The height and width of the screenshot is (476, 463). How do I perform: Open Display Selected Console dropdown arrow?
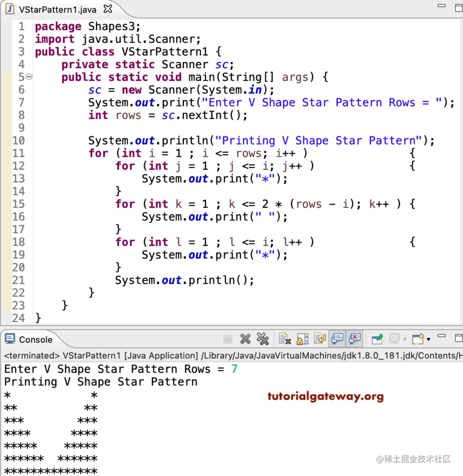[404, 339]
